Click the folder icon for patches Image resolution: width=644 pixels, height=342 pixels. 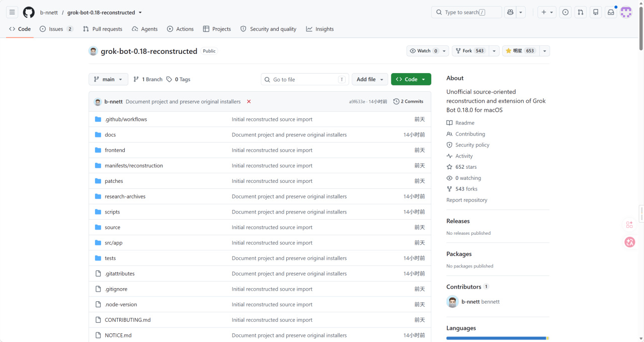pos(98,181)
